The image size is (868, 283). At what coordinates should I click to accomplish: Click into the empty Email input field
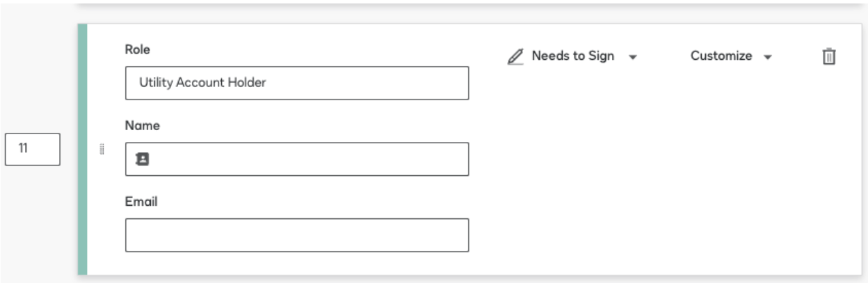(x=297, y=235)
